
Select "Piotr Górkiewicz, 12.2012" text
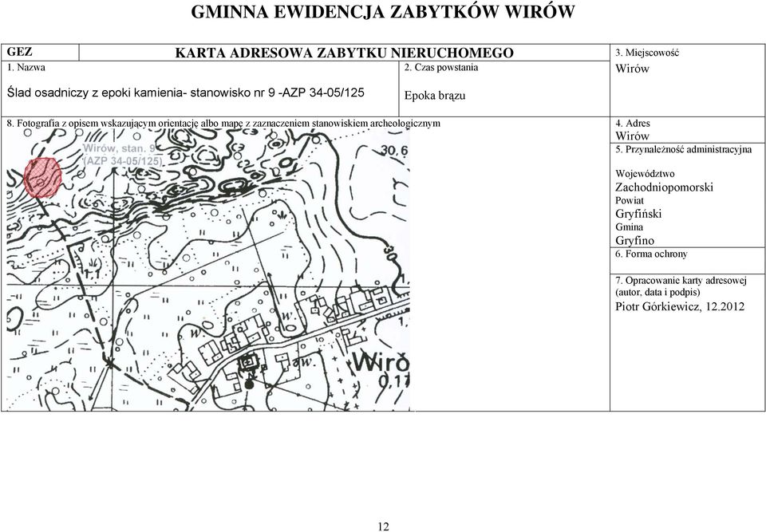coord(680,307)
